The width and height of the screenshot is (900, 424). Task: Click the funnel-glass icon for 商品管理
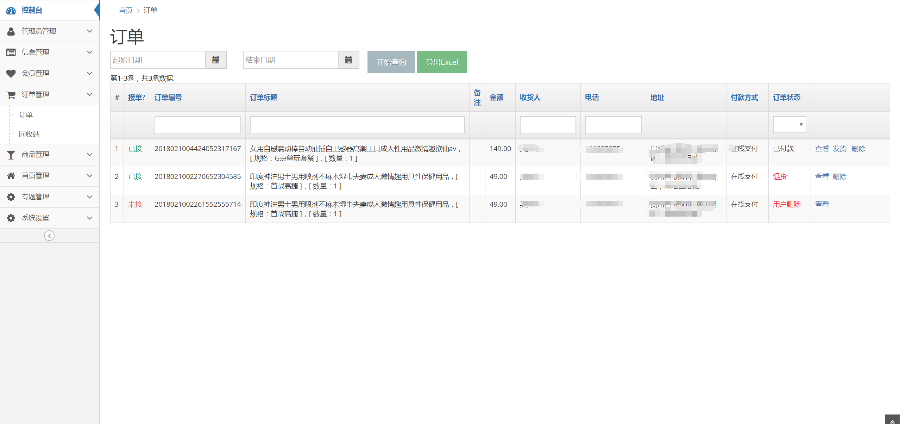[11, 154]
